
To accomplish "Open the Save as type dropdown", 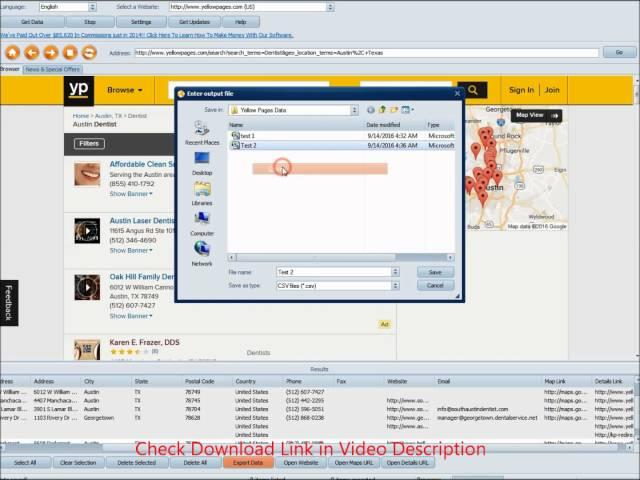I will tap(395, 286).
